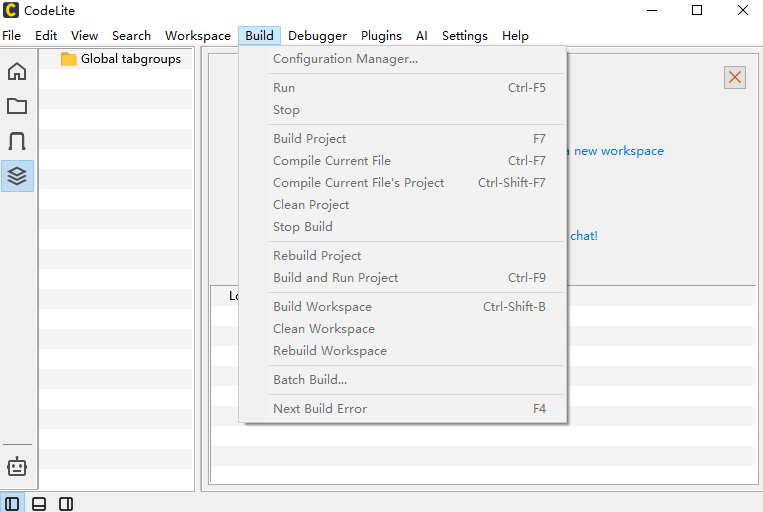Maximize the CodeLite window

(697, 10)
